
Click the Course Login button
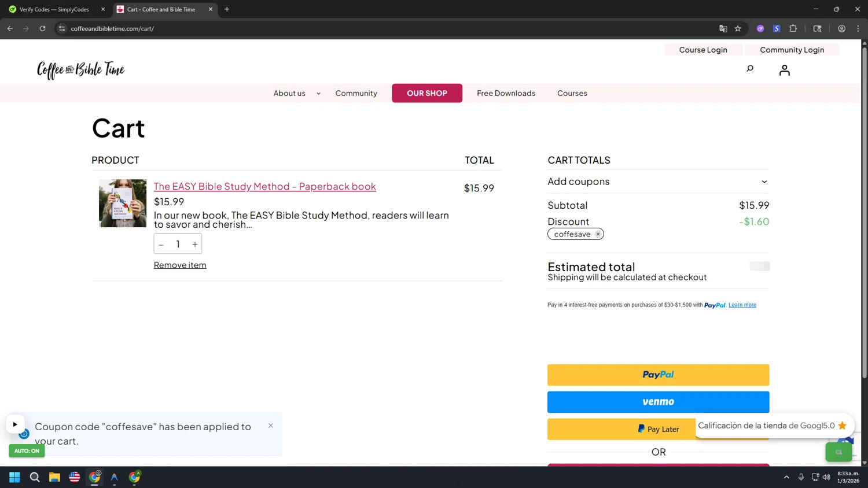pos(703,50)
